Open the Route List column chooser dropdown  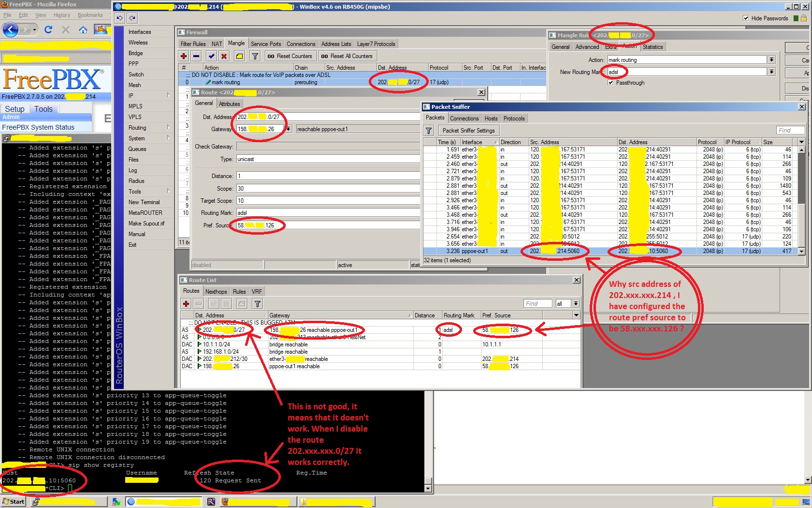[x=576, y=315]
